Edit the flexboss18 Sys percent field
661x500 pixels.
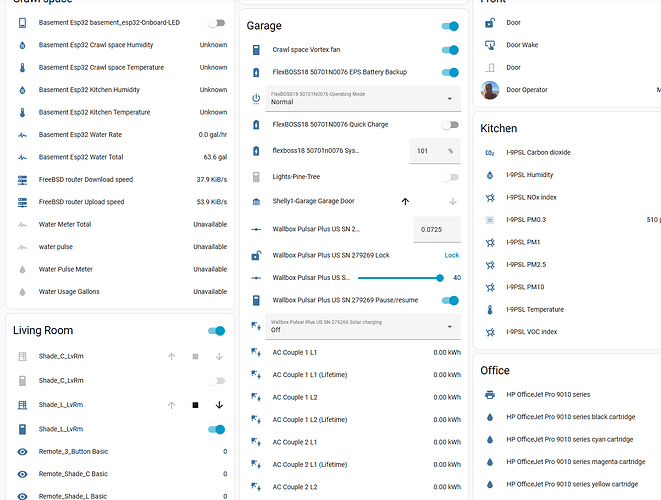click(x=435, y=151)
